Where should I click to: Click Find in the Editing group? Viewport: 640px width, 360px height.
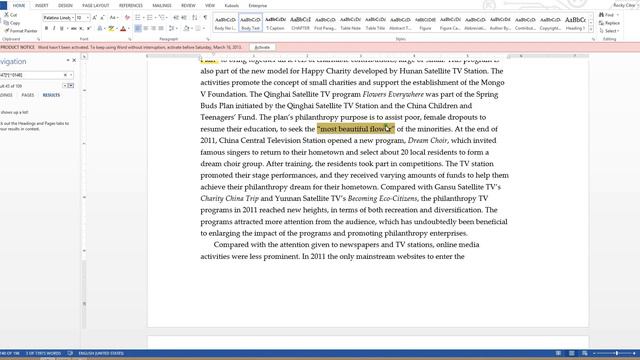(609, 15)
